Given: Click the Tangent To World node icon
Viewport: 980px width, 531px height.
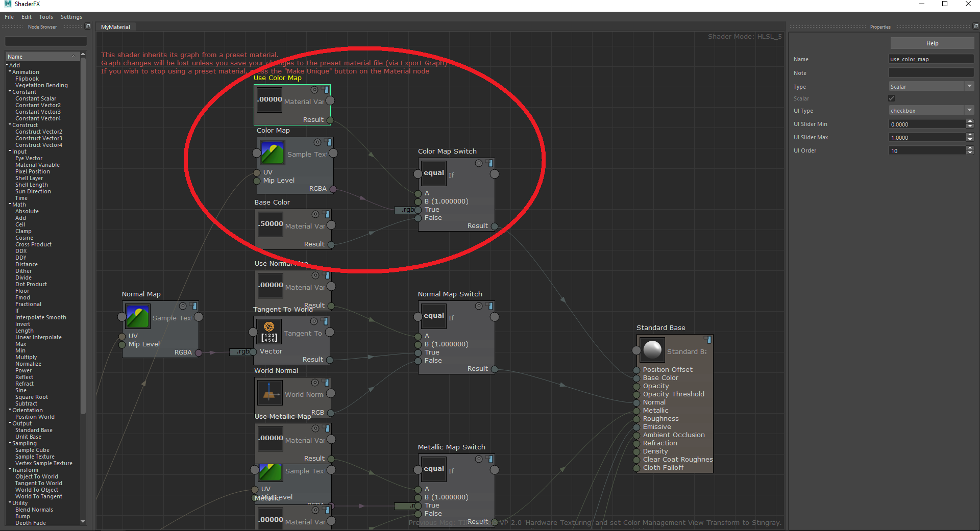Looking at the screenshot, I should tap(269, 332).
